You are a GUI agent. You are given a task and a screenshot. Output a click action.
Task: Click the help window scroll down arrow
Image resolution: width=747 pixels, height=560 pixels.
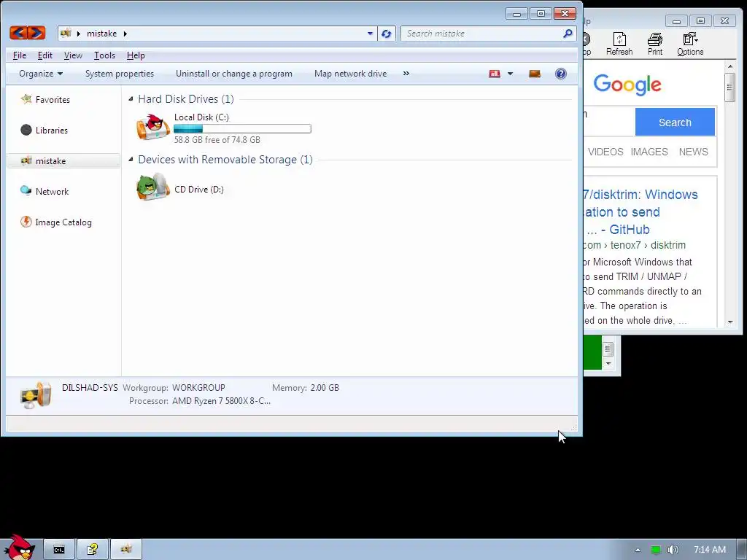pos(729,322)
